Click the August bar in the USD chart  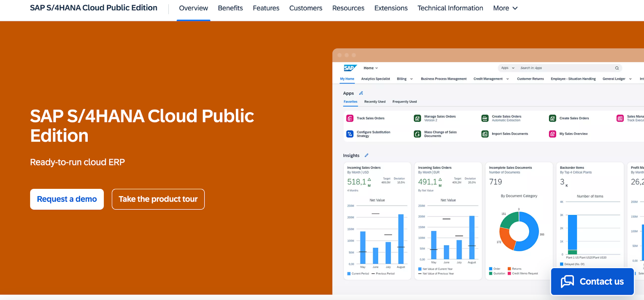pos(401,239)
